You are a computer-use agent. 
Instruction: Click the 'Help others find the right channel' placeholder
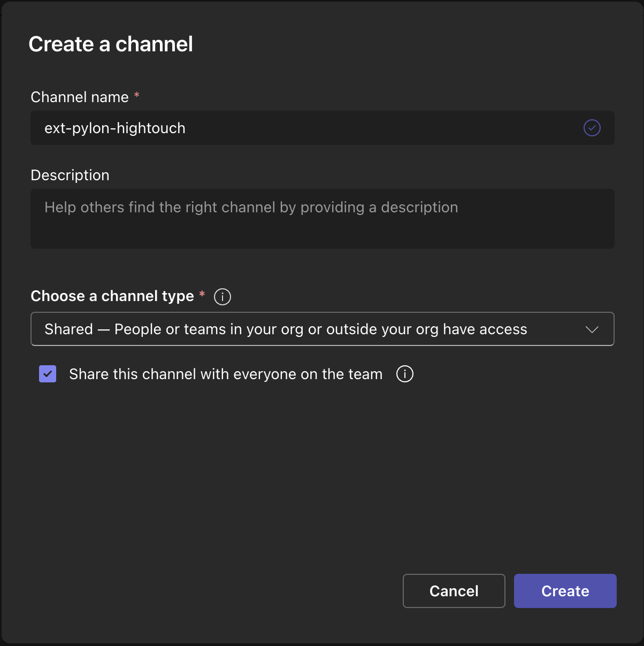pyautogui.click(x=251, y=207)
